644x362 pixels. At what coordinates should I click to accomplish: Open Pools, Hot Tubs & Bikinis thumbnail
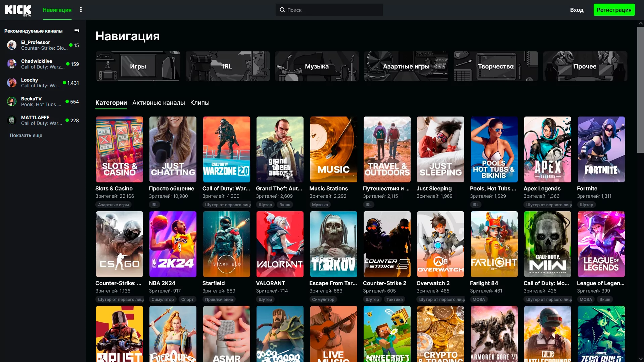pos(494,149)
